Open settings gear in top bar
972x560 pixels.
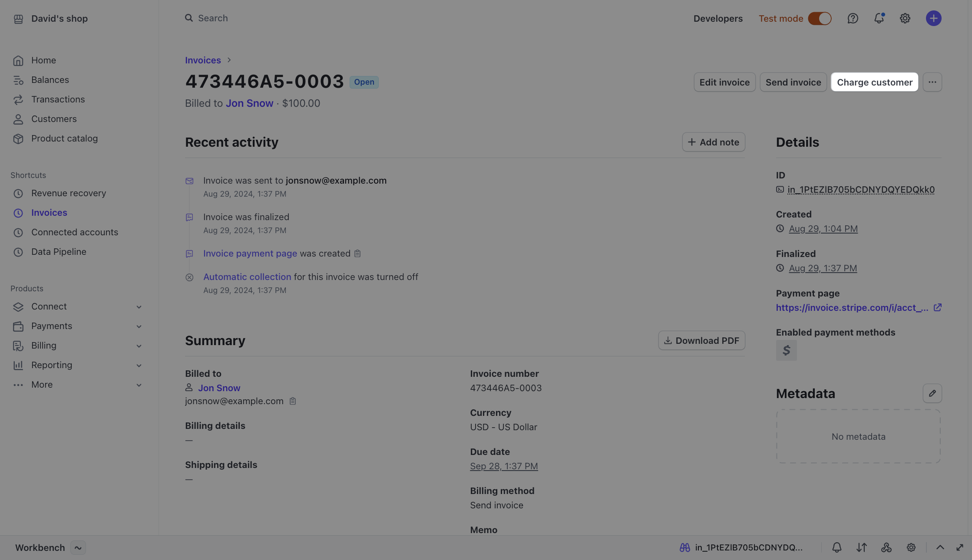pos(905,18)
